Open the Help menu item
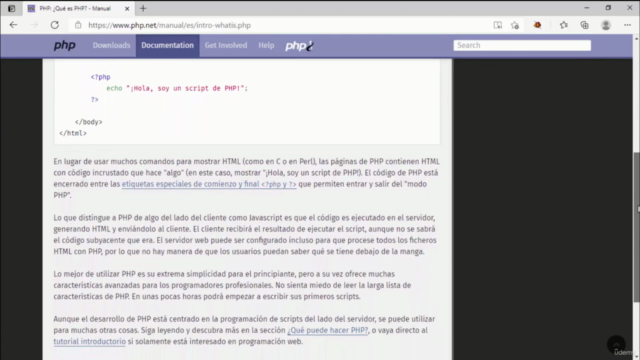 pos(266,45)
